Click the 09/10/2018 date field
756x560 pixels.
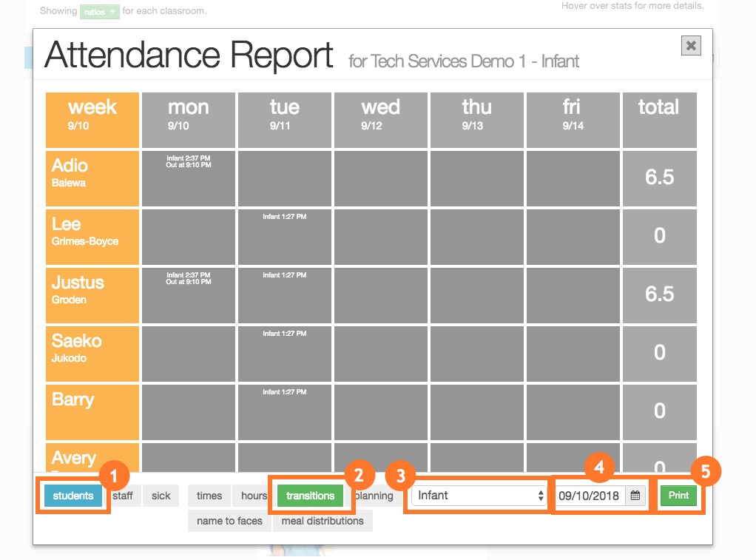590,496
